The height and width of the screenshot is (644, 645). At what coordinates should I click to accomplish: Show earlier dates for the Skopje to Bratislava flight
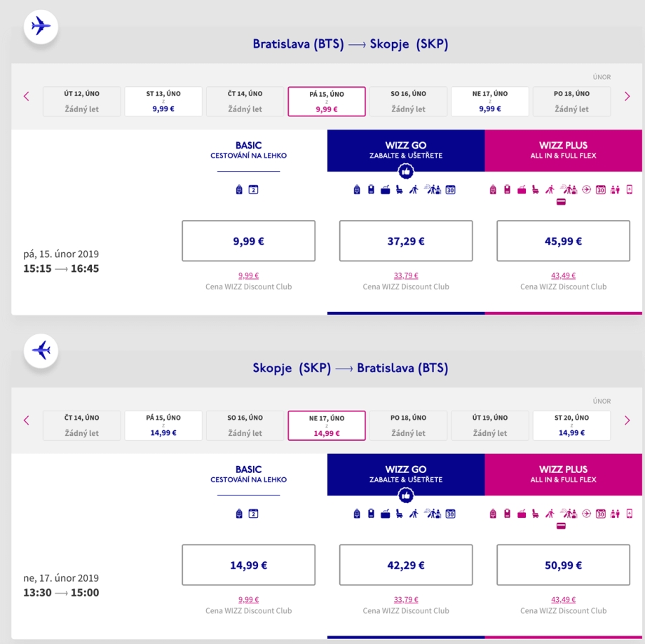(x=27, y=420)
